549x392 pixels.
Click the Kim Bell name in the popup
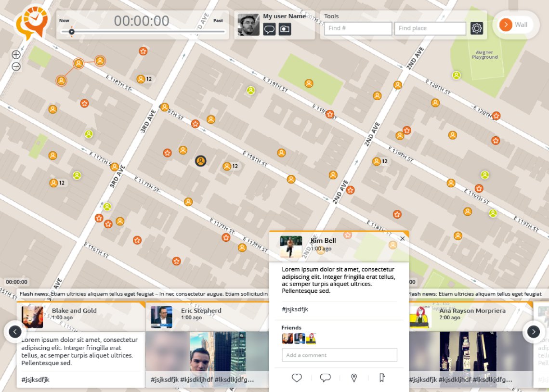click(323, 240)
